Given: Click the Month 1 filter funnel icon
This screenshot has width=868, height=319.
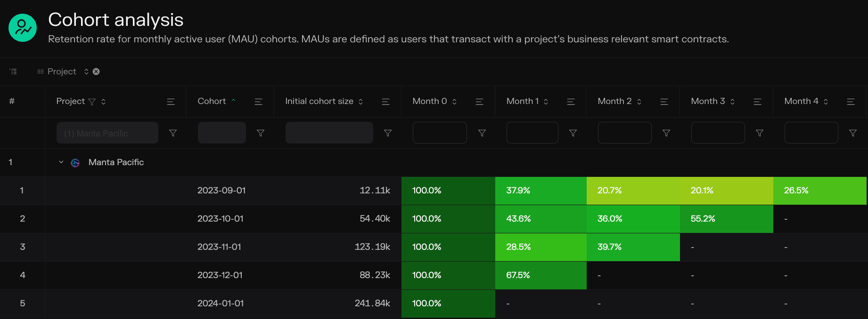Looking at the screenshot, I should coord(573,133).
